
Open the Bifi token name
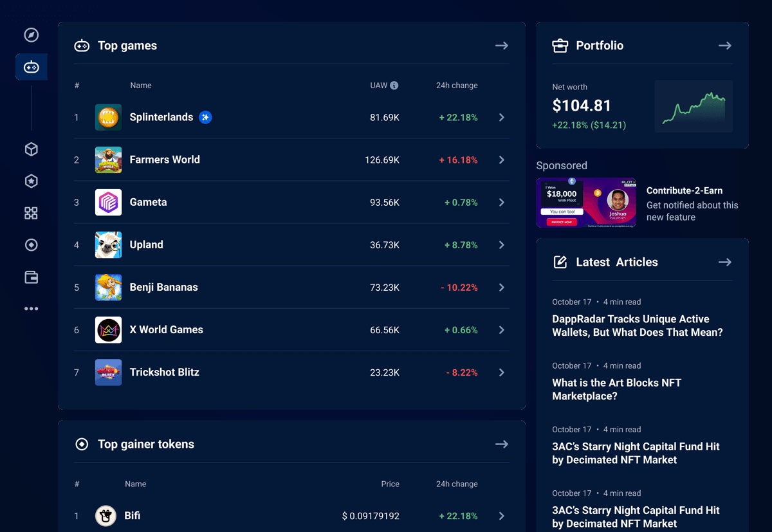pos(132,515)
